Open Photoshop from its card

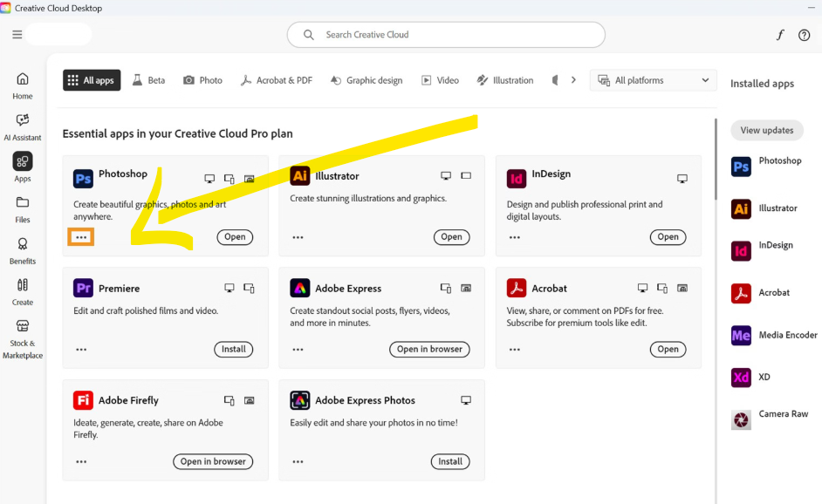[235, 237]
